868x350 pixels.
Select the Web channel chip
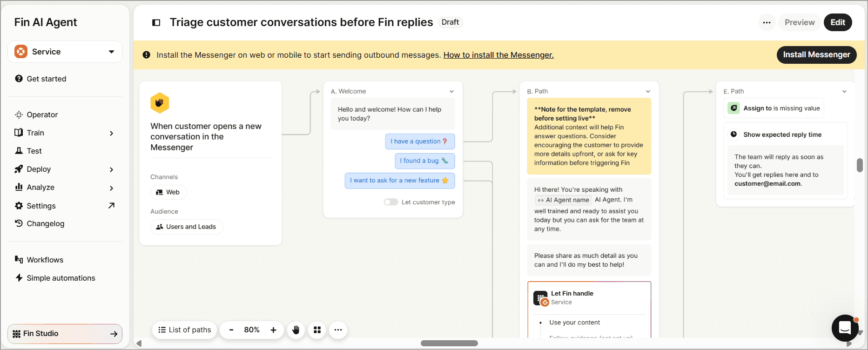click(168, 192)
